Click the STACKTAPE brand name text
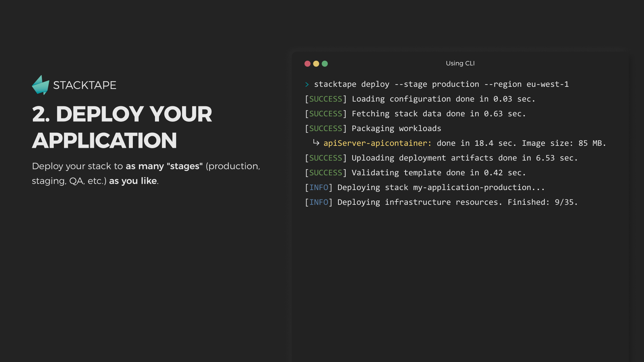The image size is (644, 362). click(85, 85)
